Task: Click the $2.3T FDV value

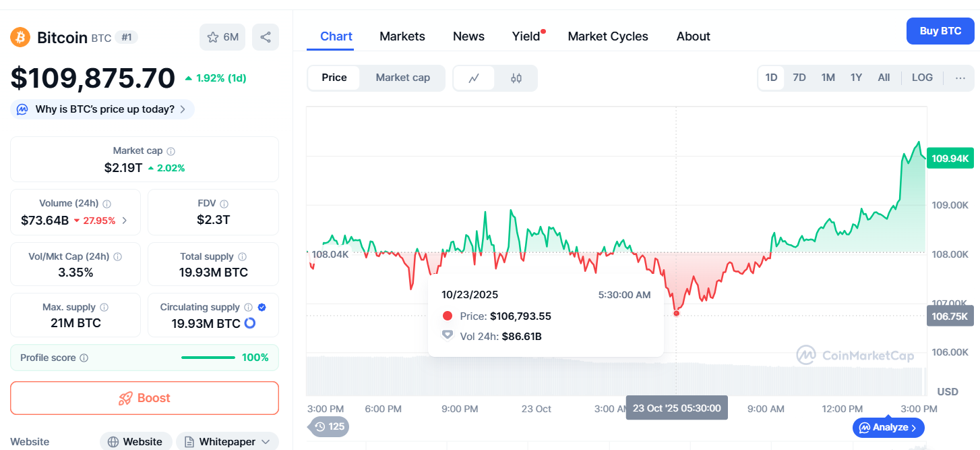Action: [213, 220]
